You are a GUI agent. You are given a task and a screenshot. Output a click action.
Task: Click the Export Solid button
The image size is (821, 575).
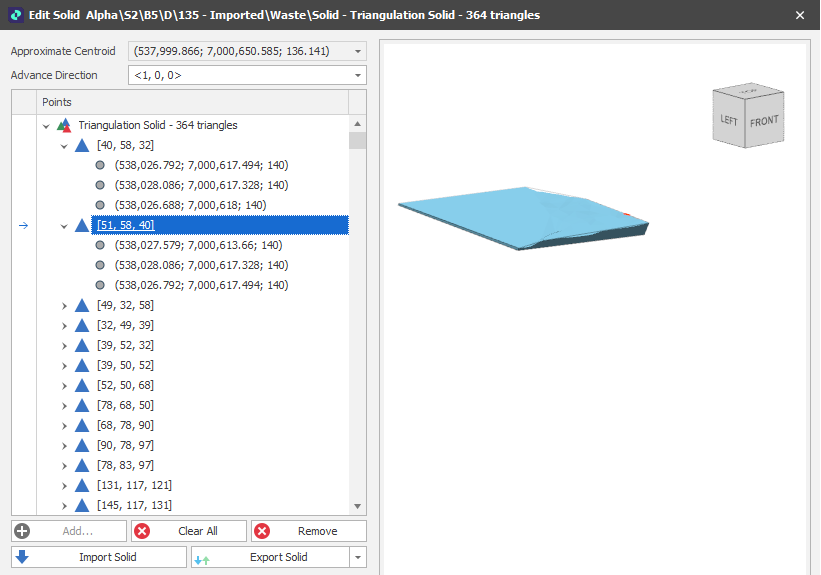tap(271, 557)
